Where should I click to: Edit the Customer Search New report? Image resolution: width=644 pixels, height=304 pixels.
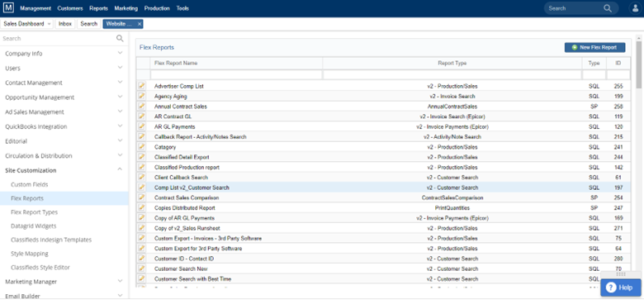point(142,268)
